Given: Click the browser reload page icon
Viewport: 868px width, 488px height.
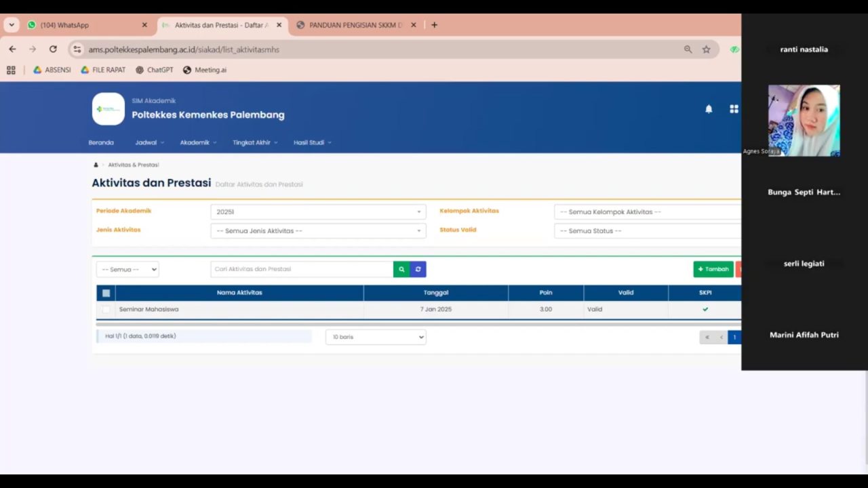Looking at the screenshot, I should coord(53,49).
